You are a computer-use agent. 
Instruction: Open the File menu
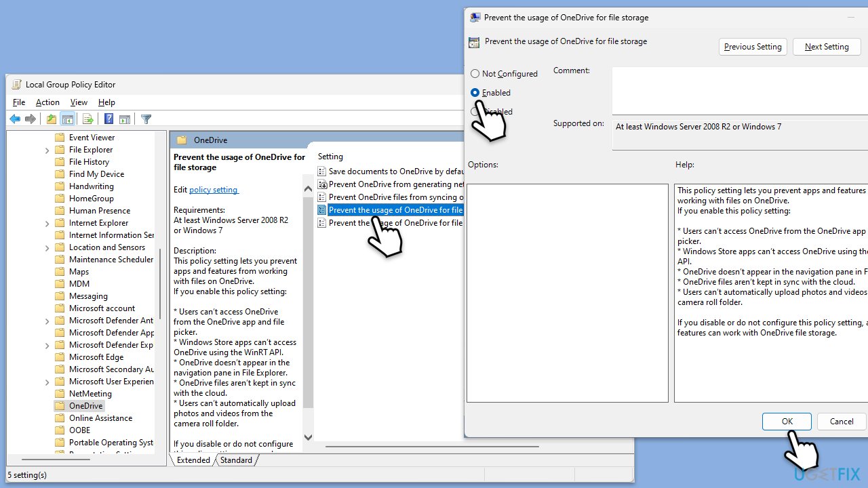(x=19, y=102)
